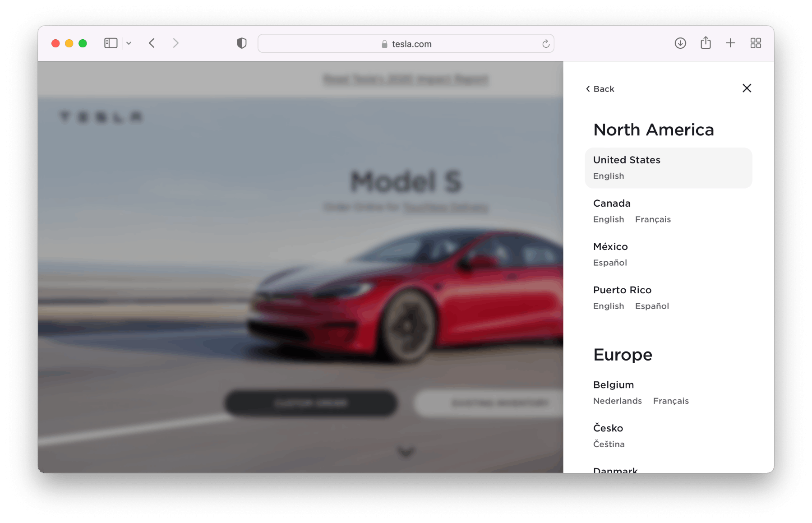Screen dimensions: 812x523
Task: Open the blurred Impact Report banner link
Action: coord(406,79)
